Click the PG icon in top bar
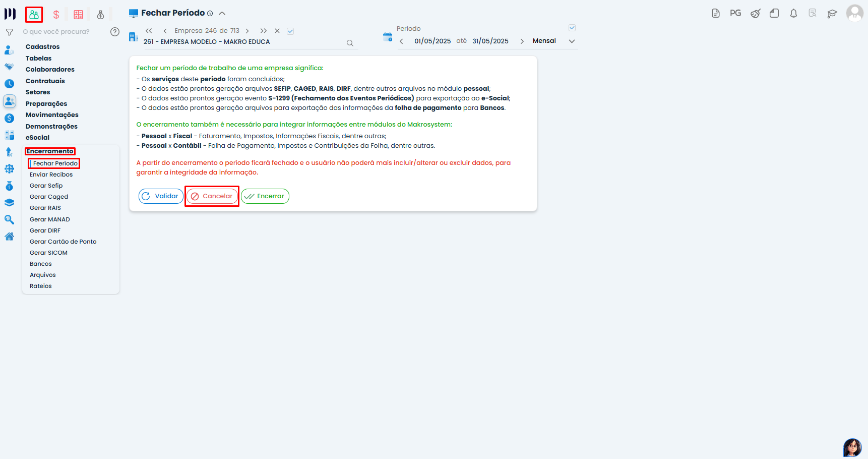This screenshot has height=459, width=868. coord(735,13)
